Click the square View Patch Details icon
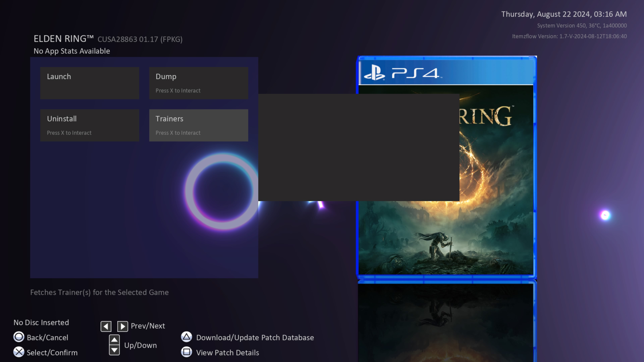Screen dimensions: 644x362 coord(186,352)
